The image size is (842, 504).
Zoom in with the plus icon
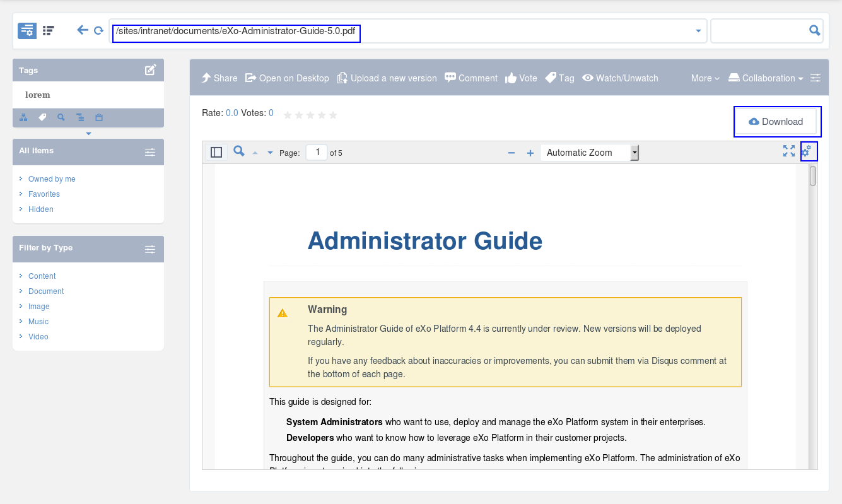pyautogui.click(x=530, y=153)
